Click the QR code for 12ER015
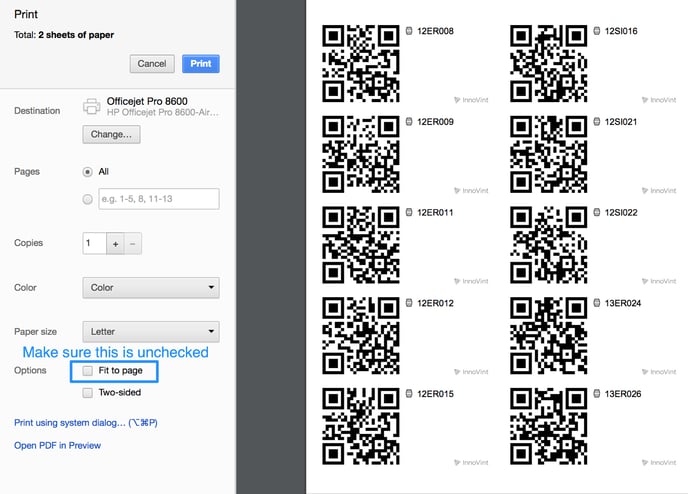This screenshot has width=688, height=494. coord(361,426)
